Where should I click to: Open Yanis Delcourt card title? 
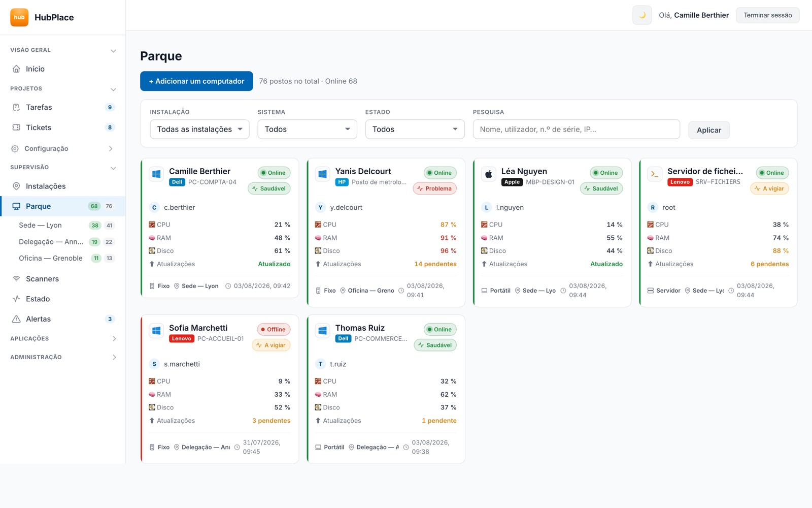pyautogui.click(x=363, y=171)
